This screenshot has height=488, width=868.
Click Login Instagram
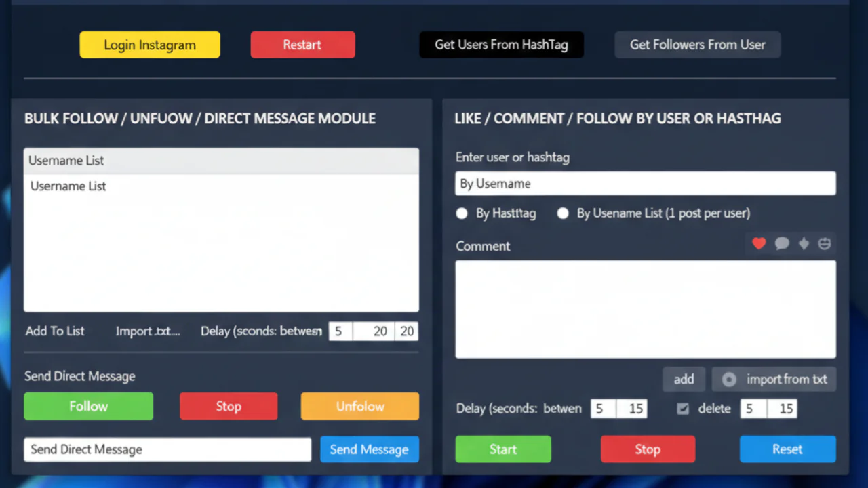click(149, 44)
